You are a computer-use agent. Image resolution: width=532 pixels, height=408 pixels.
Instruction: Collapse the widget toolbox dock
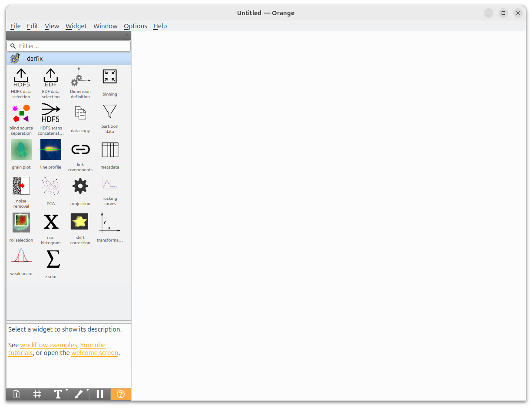(x=126, y=36)
